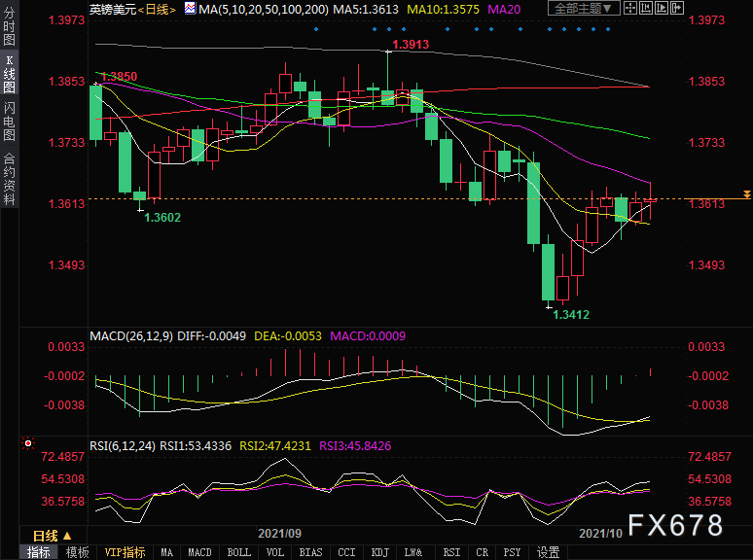Select the LW& indicator button
Viewport: 753px width, 560px height.
413,552
